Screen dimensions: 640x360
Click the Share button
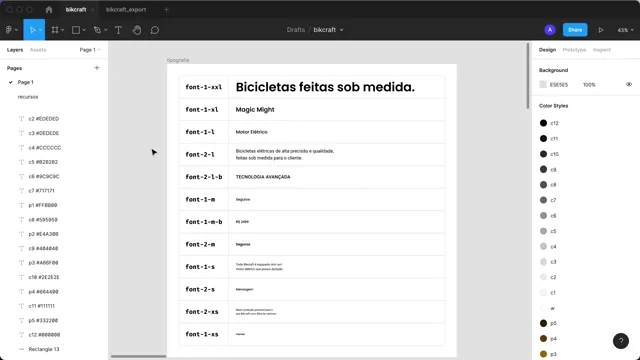tap(575, 30)
